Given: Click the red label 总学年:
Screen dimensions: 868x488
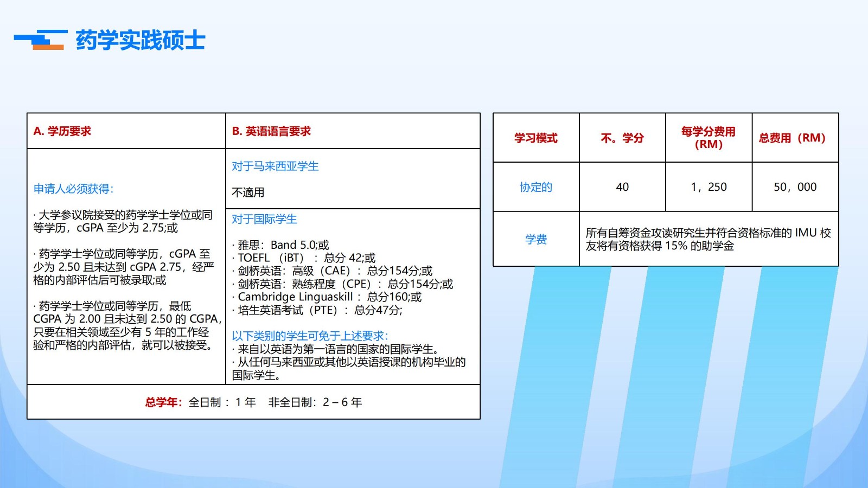Looking at the screenshot, I should (x=164, y=402).
